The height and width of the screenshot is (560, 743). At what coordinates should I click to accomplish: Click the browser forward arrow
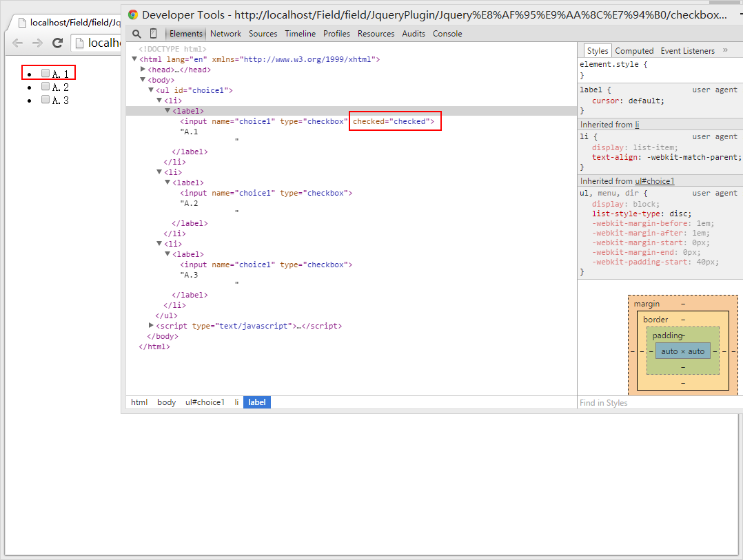(x=37, y=43)
